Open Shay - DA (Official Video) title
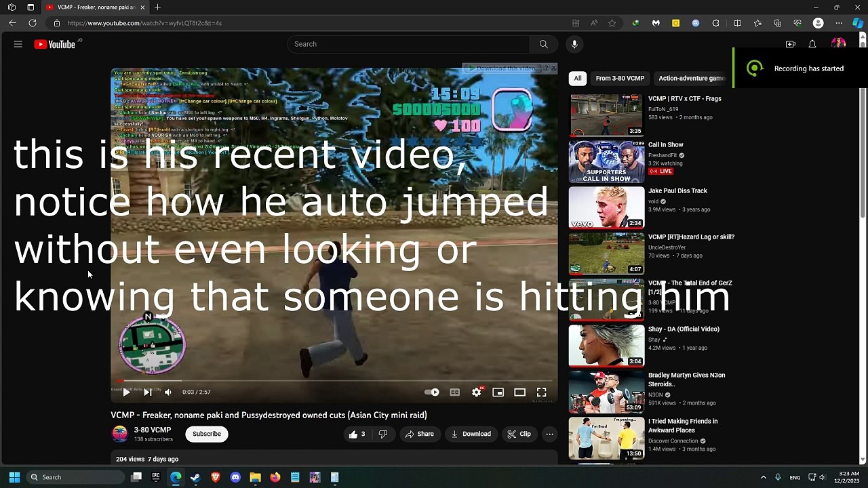868x488 pixels. point(684,329)
